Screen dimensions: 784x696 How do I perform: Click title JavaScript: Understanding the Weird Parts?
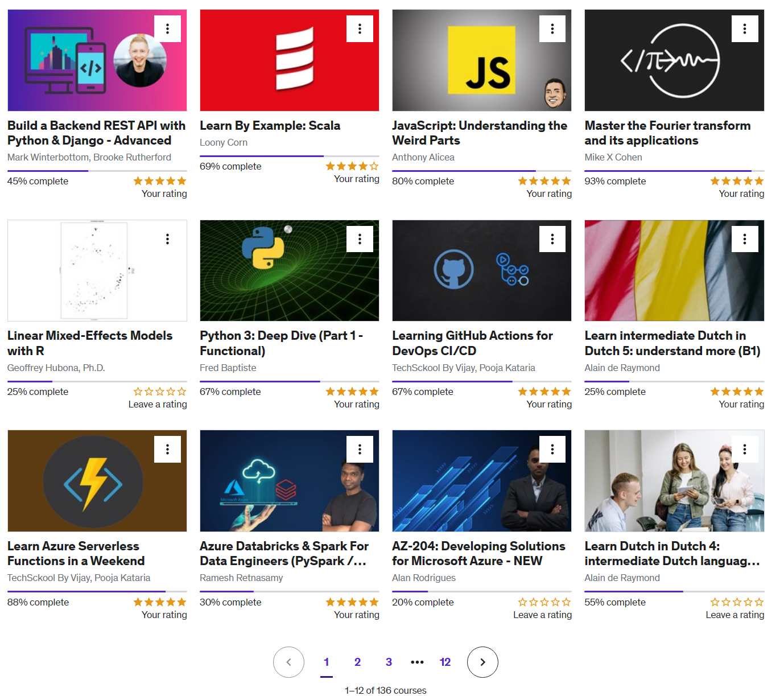click(x=480, y=133)
